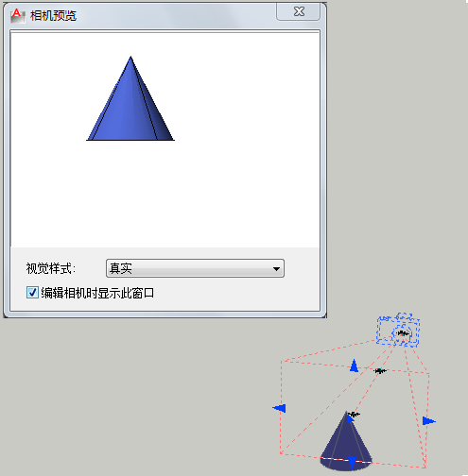Open the 视觉样式 dropdown showing 真实
This screenshot has width=468, height=476.
[195, 268]
